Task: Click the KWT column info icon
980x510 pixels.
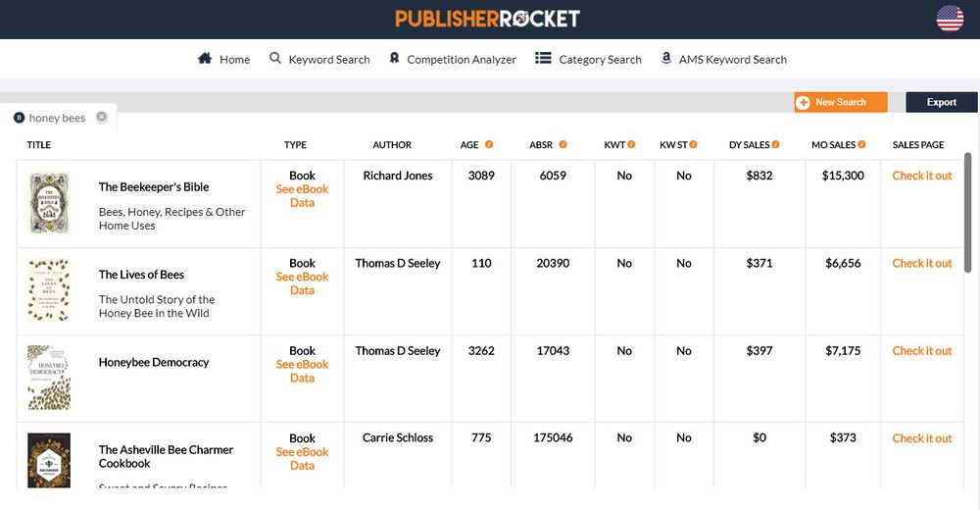Action: pyautogui.click(x=631, y=144)
